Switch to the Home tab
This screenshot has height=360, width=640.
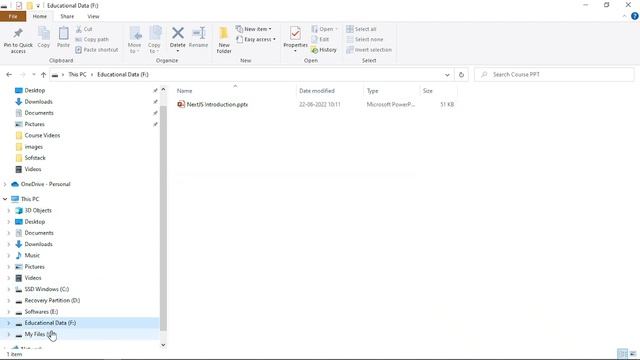point(40,16)
